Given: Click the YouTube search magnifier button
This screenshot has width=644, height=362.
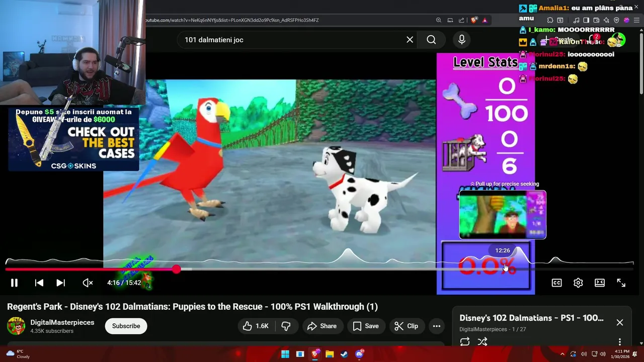Looking at the screenshot, I should [431, 40].
